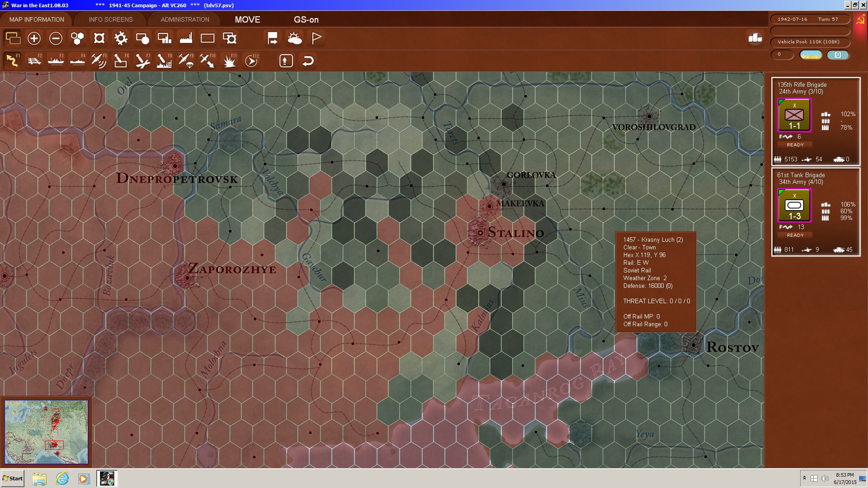Click the Zaporozhye city hex
868x488 pixels.
pos(187,277)
